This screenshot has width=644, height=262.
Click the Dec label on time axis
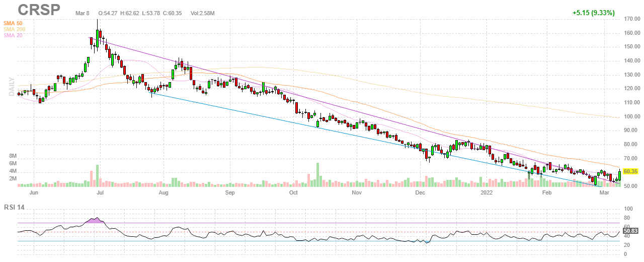420,192
